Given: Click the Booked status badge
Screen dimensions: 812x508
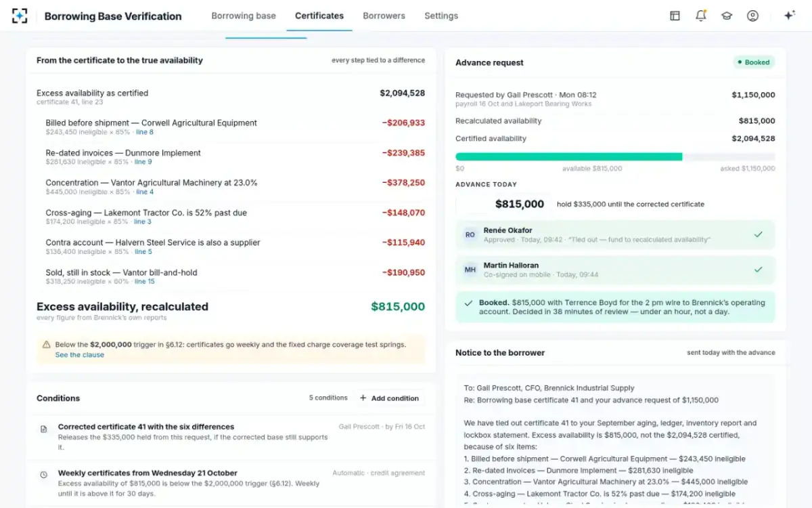Looking at the screenshot, I should coord(754,62).
